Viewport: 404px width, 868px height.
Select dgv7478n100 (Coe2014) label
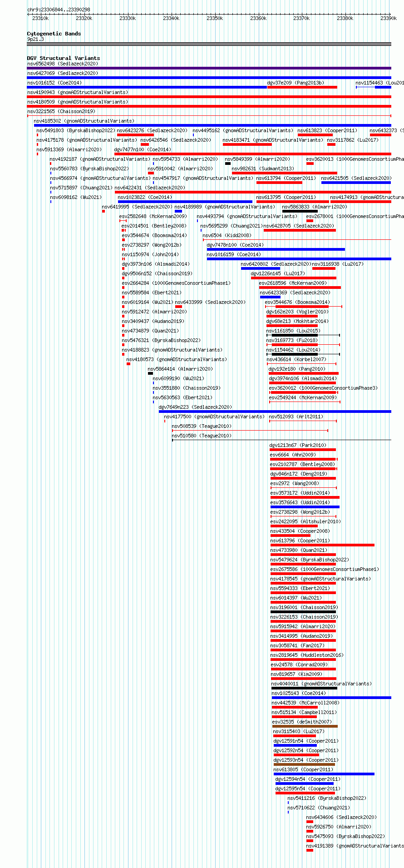(x=235, y=245)
